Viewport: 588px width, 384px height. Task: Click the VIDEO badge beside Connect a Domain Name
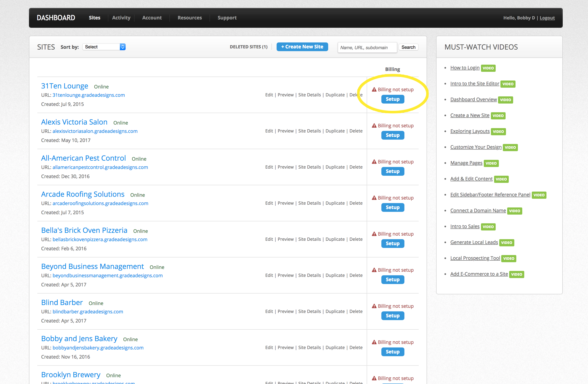point(515,211)
